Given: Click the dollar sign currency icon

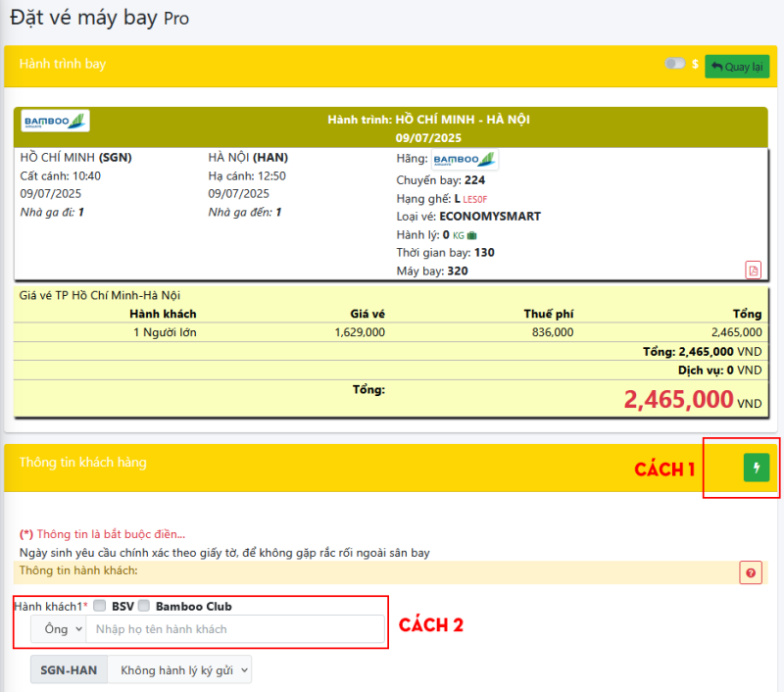Looking at the screenshot, I should pyautogui.click(x=695, y=65).
